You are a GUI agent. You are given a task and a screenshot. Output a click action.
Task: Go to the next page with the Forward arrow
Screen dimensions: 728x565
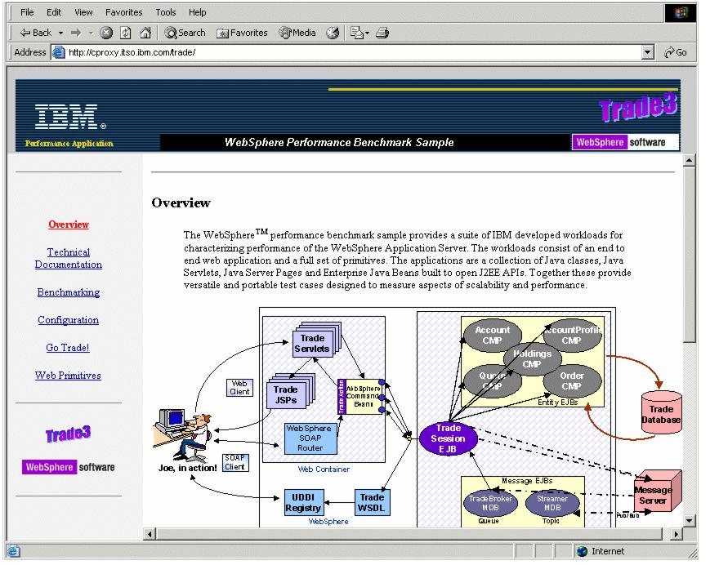(76, 33)
